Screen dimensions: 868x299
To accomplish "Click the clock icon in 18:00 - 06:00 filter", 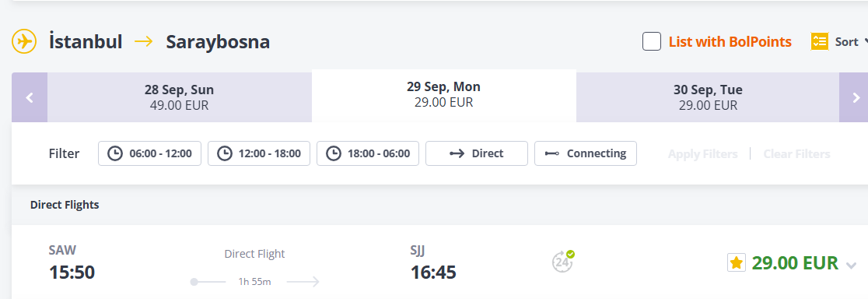I will click(x=333, y=153).
